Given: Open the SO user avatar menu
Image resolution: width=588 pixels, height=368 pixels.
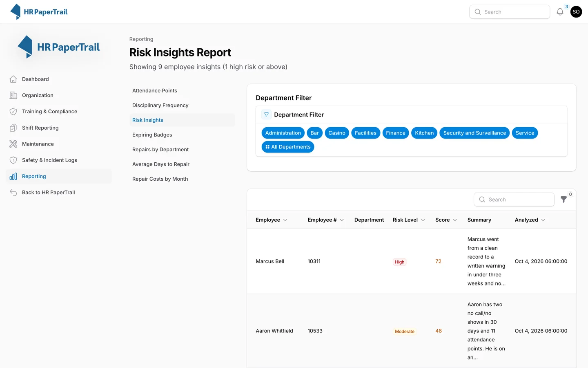Looking at the screenshot, I should point(576,12).
